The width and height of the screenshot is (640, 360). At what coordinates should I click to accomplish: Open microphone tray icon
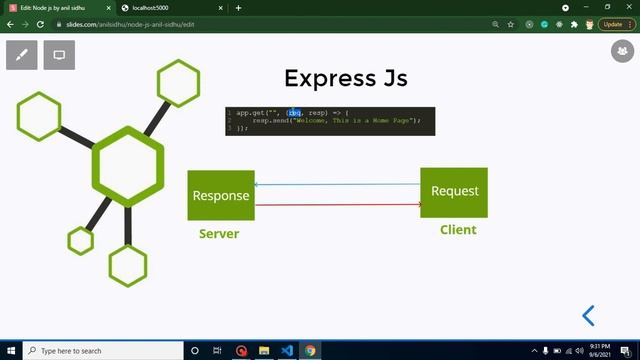coord(545,351)
